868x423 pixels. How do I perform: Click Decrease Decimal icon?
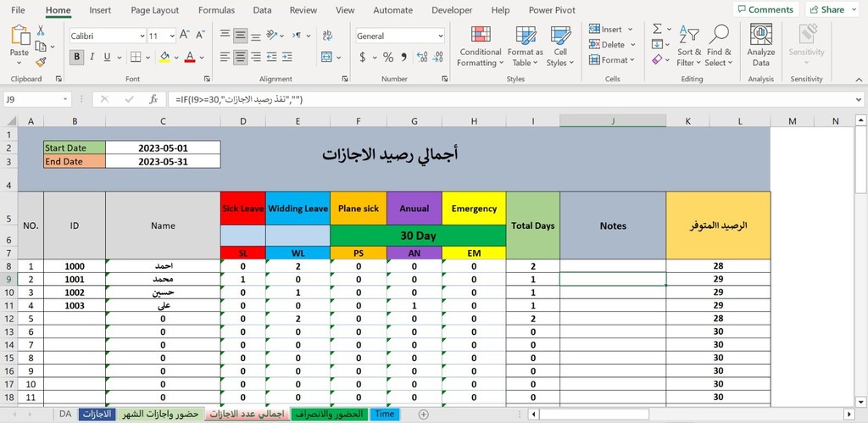point(438,57)
